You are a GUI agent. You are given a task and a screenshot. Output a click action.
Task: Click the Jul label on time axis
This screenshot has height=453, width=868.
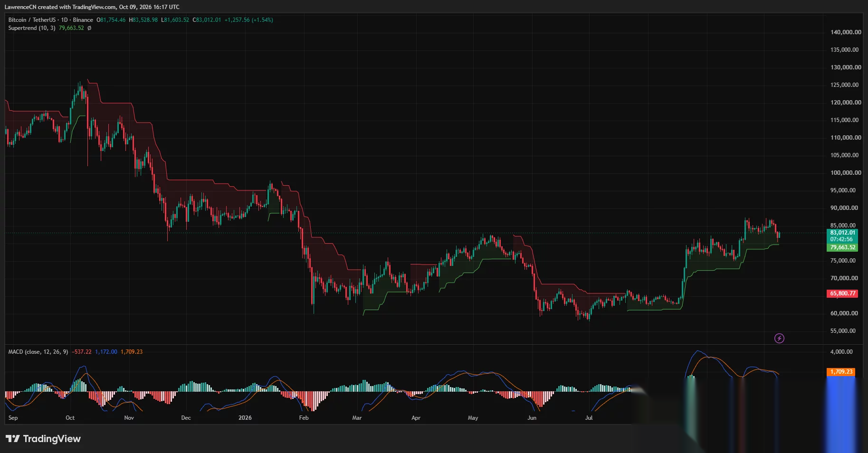589,418
